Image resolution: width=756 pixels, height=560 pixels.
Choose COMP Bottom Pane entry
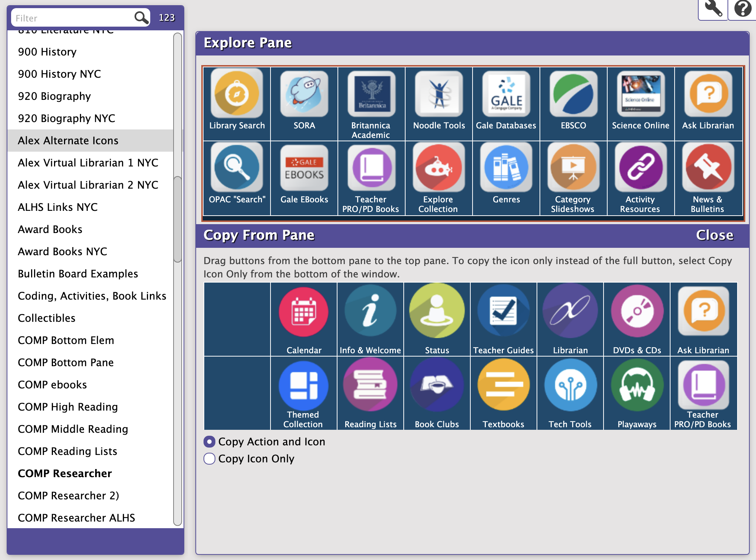[x=90, y=362]
